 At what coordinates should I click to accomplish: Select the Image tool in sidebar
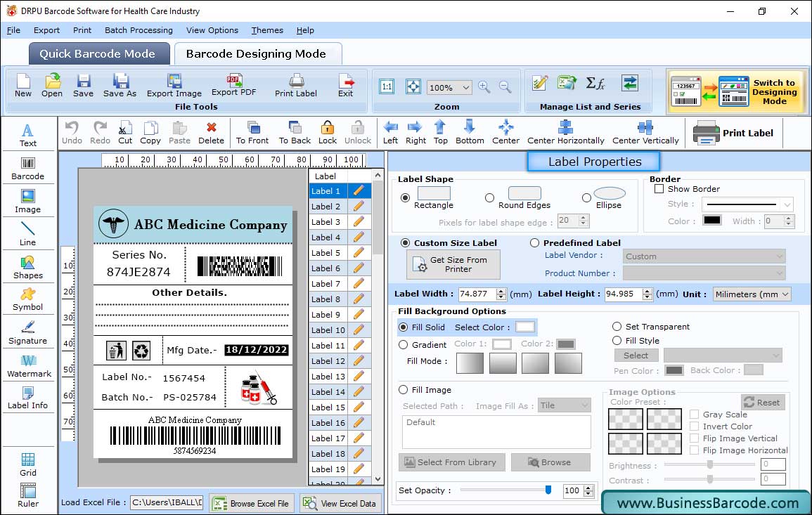tap(28, 202)
